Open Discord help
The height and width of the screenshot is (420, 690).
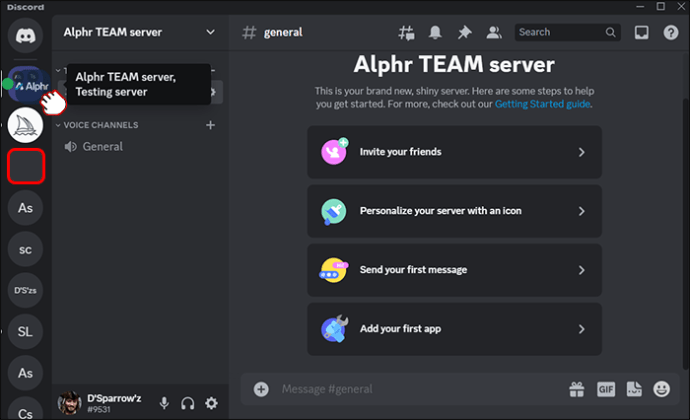pyautogui.click(x=671, y=32)
